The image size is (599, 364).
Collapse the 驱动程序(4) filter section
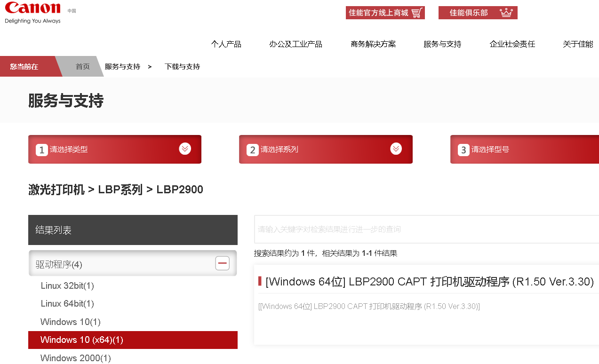(x=222, y=263)
